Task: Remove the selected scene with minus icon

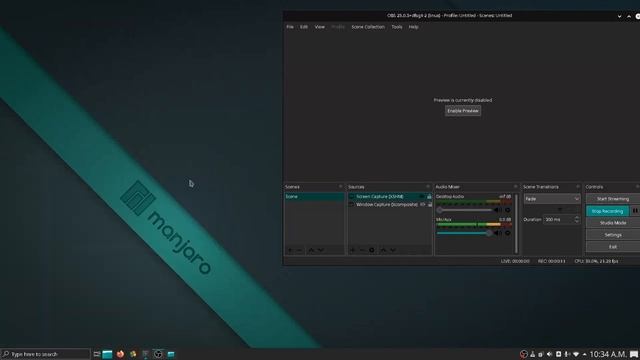Action: pyautogui.click(x=299, y=250)
